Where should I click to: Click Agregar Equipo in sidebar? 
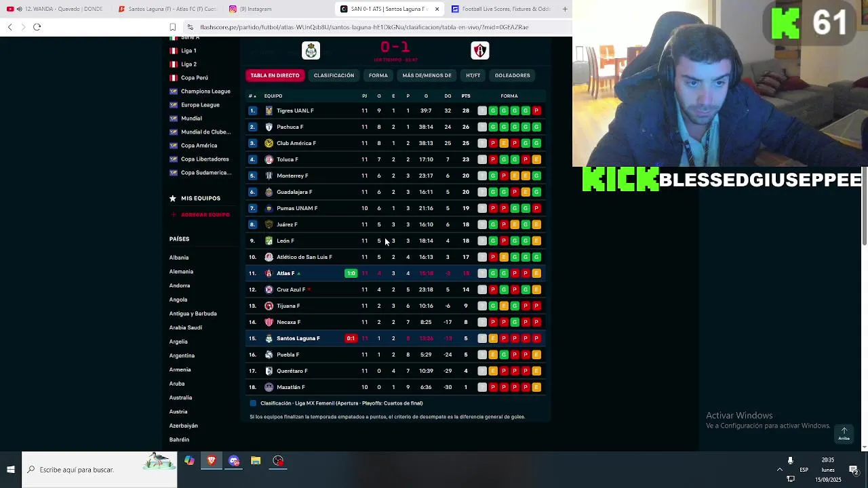pos(200,215)
